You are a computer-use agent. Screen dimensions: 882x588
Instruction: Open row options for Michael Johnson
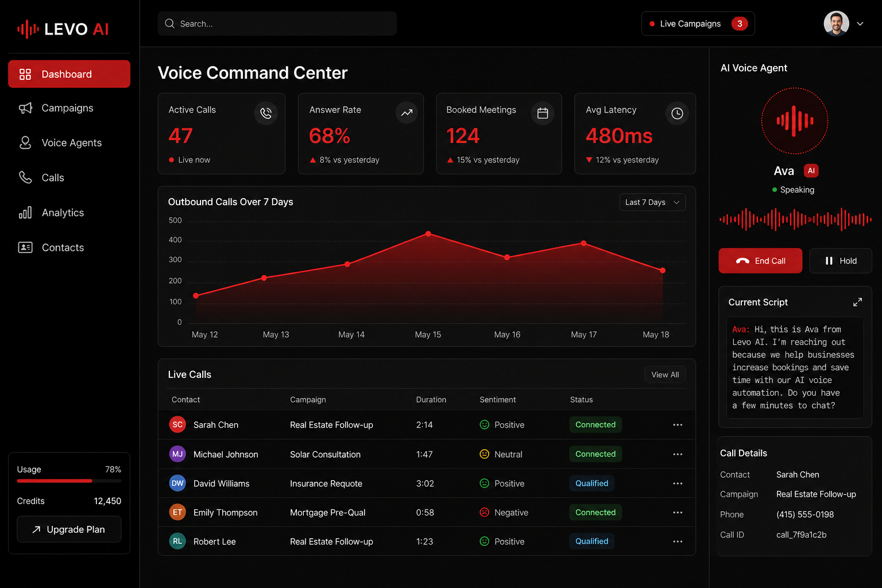(678, 454)
